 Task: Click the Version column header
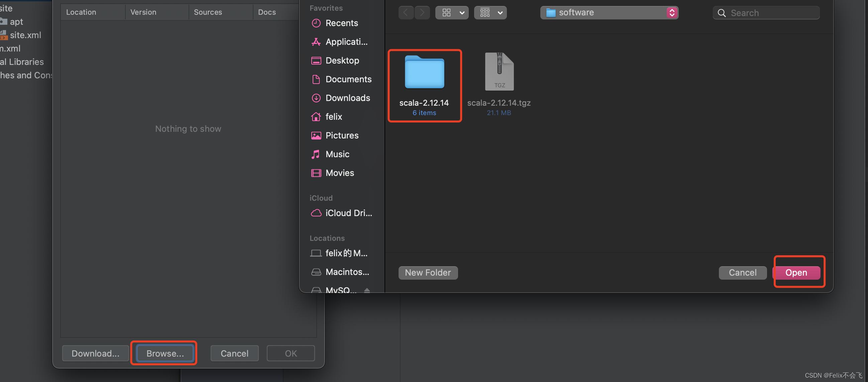(143, 12)
